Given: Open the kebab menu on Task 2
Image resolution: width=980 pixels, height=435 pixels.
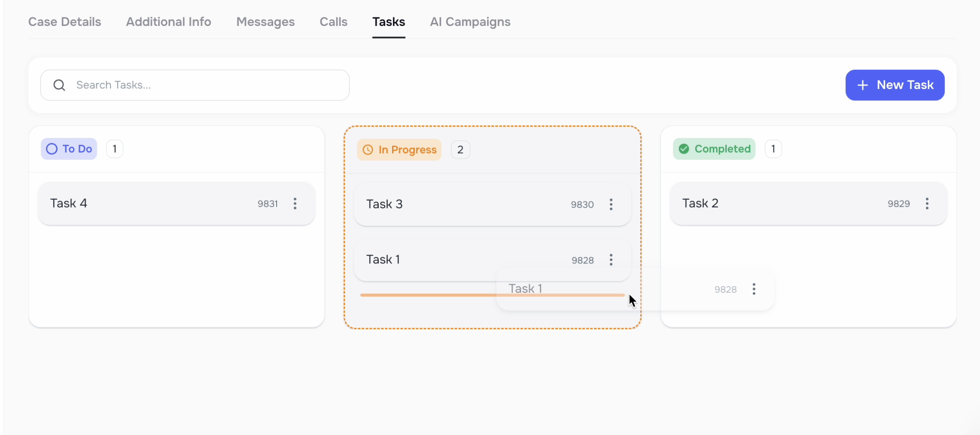Looking at the screenshot, I should coord(927,203).
